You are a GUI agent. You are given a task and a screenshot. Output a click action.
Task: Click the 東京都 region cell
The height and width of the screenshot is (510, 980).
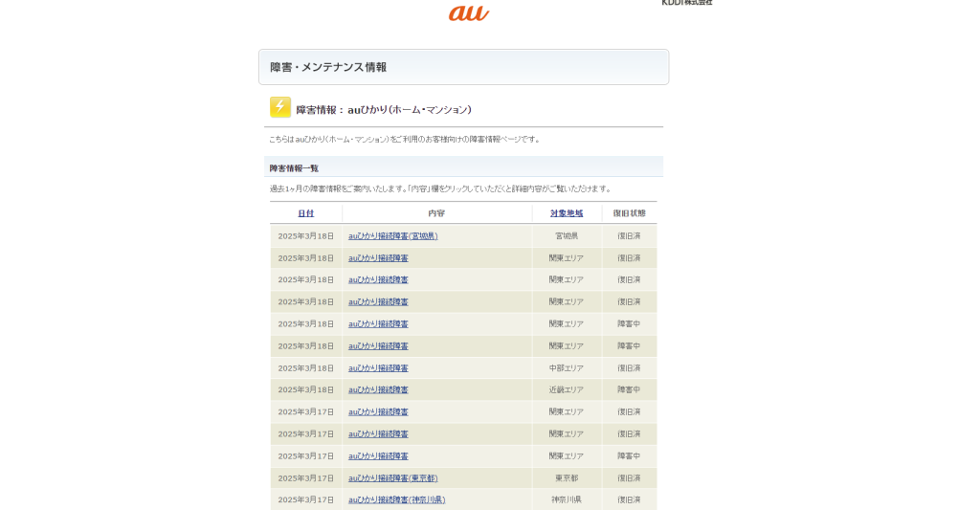[567, 478]
